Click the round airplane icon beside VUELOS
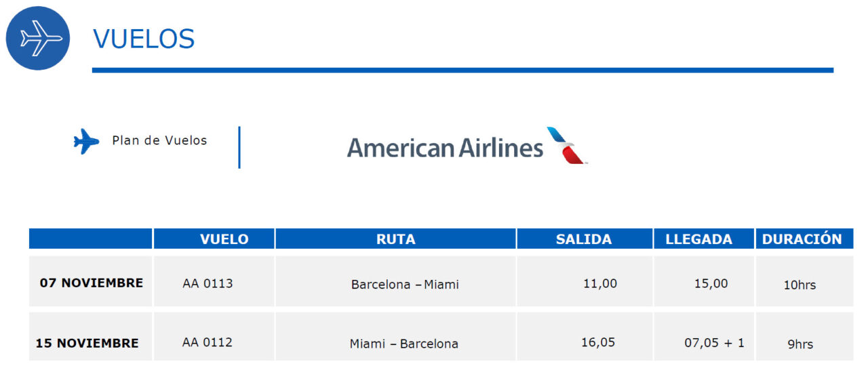 38,38
